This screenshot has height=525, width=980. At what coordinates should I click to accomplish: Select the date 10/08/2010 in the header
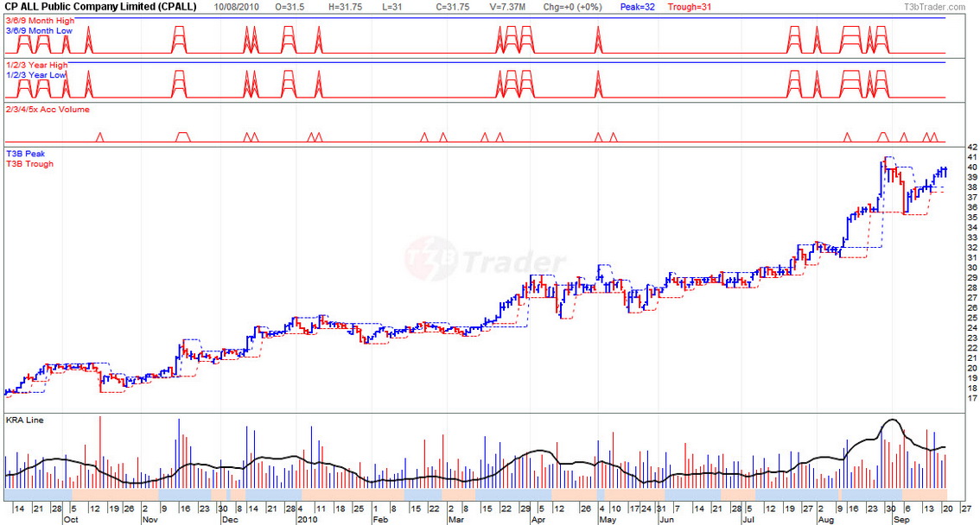[x=236, y=7]
